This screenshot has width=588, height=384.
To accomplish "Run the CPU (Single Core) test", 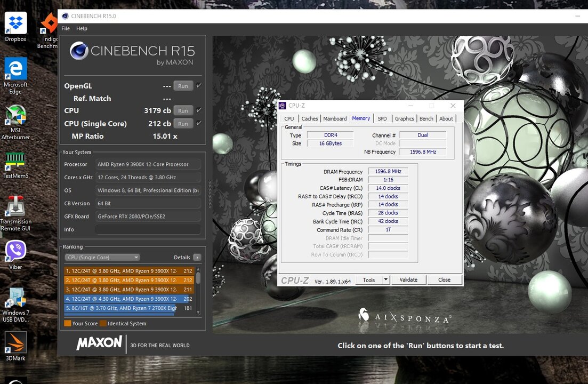I will pos(183,124).
